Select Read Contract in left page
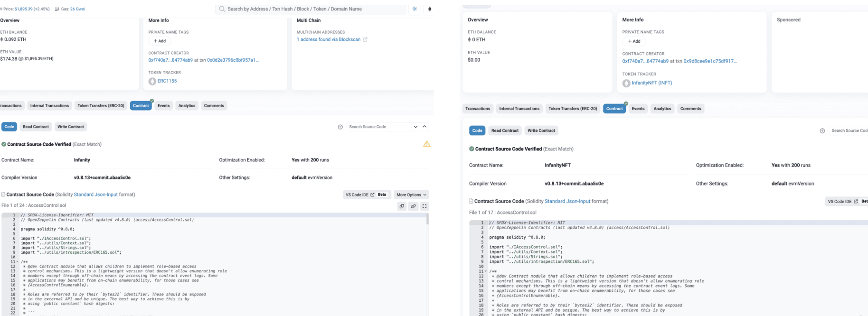This screenshot has height=316, width=868. click(x=36, y=127)
